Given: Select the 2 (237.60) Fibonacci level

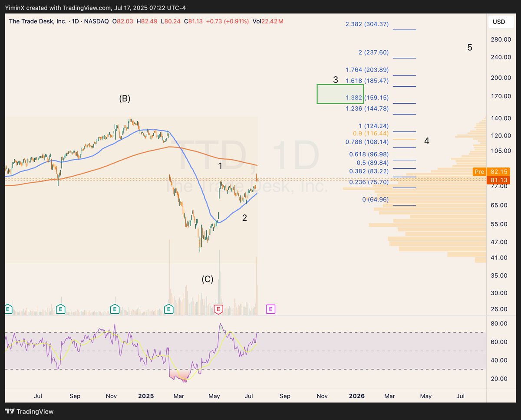Looking at the screenshot, I should 373,52.
